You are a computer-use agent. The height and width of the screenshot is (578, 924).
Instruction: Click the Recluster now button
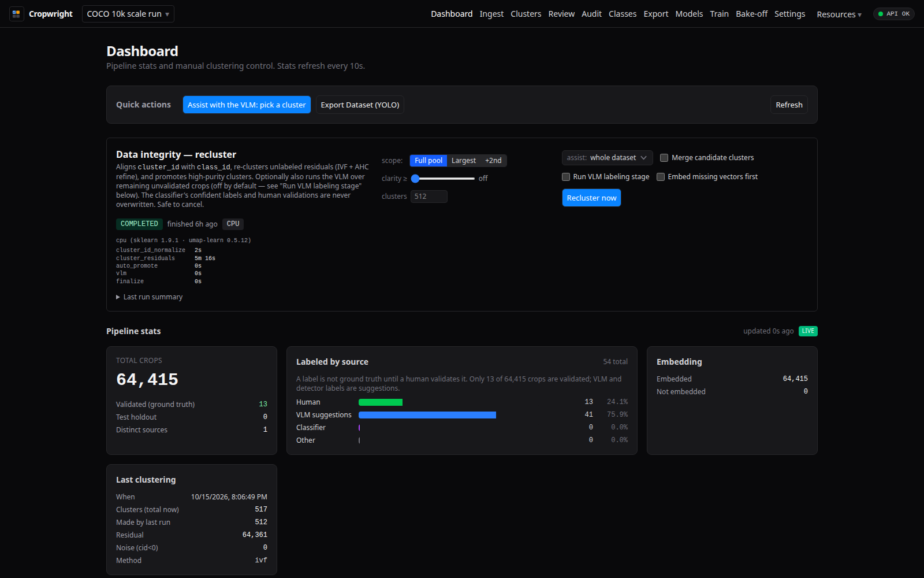[591, 198]
